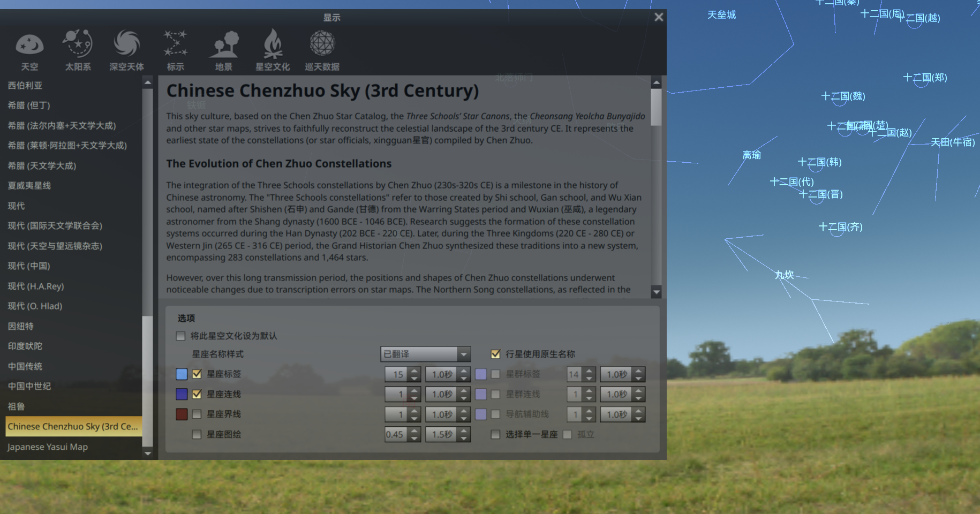This screenshot has height=514, width=980.
Task: Increase 星座图绘 brightness 0.45 stepper
Action: 414,430
